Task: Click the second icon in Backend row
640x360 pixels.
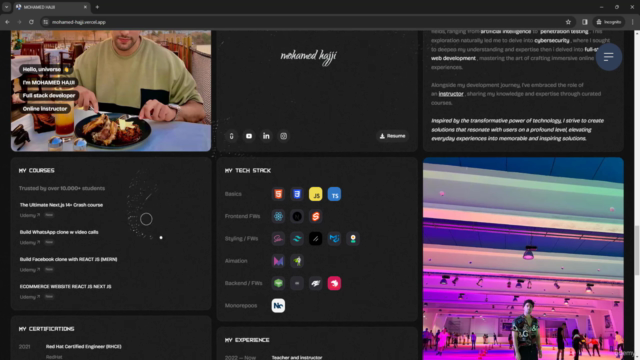Action: point(297,283)
